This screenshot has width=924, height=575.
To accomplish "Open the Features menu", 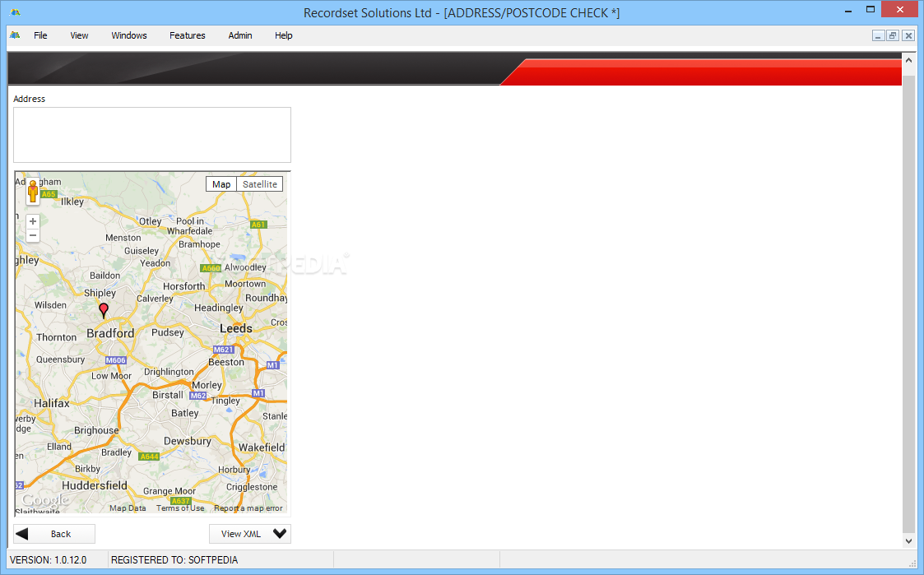I will tap(188, 35).
